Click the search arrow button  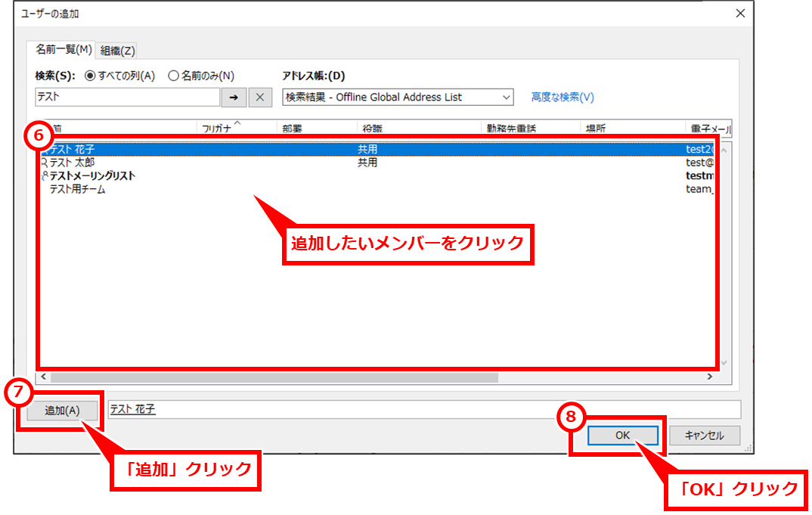pos(234,98)
